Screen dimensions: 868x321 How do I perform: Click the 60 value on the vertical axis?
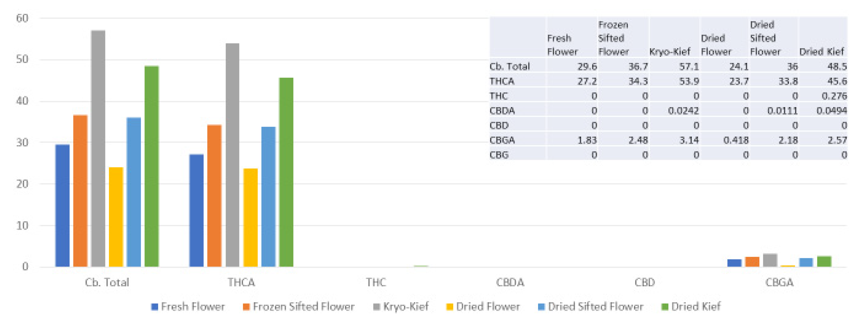click(x=22, y=18)
